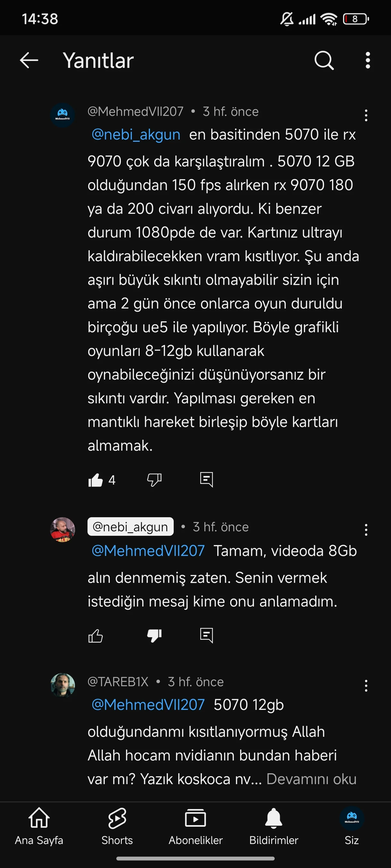Reply to MehmedVII207's comment via reply icon
The width and height of the screenshot is (391, 868).
pyautogui.click(x=206, y=480)
